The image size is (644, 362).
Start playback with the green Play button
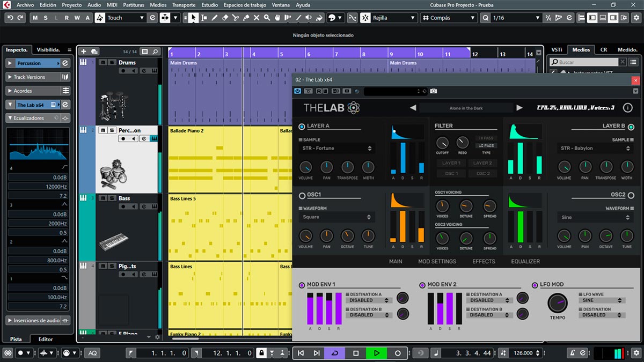click(x=377, y=353)
